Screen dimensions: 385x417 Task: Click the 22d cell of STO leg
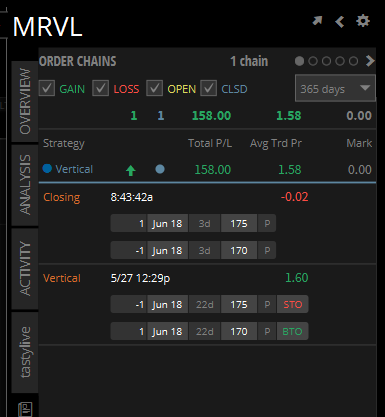[205, 304]
